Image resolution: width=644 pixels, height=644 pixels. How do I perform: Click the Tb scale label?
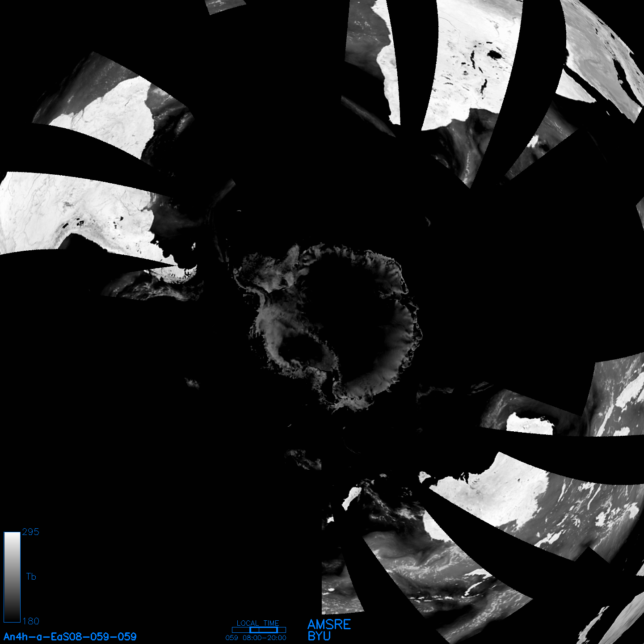coord(31,577)
